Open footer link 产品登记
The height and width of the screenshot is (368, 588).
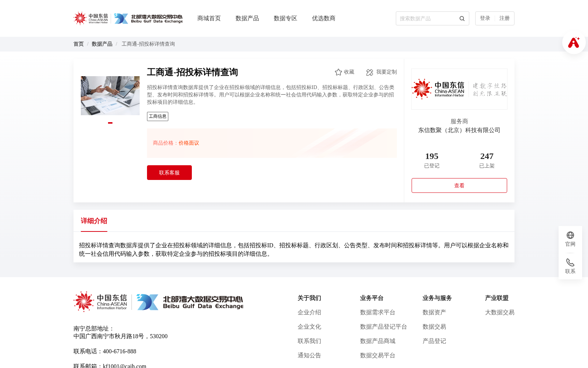coord(434,341)
